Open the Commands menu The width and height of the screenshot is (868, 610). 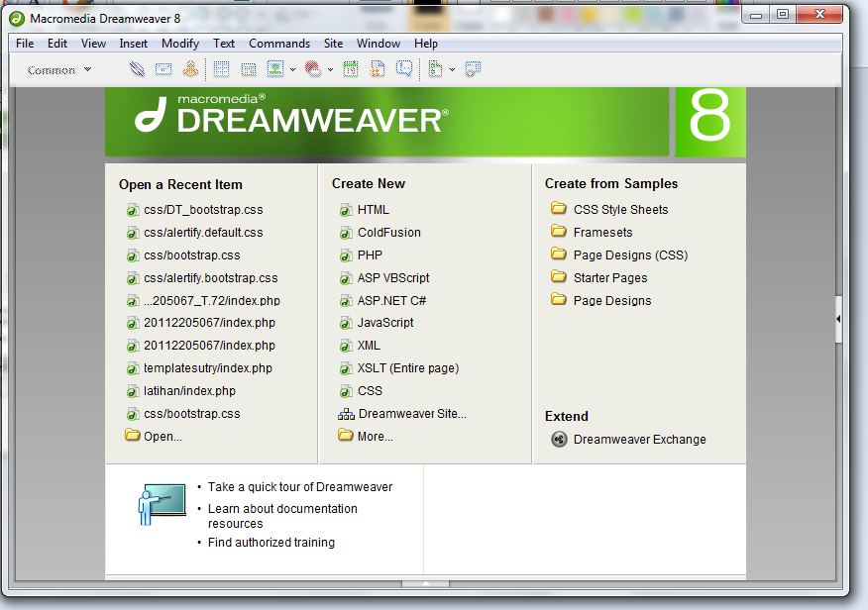tap(279, 44)
